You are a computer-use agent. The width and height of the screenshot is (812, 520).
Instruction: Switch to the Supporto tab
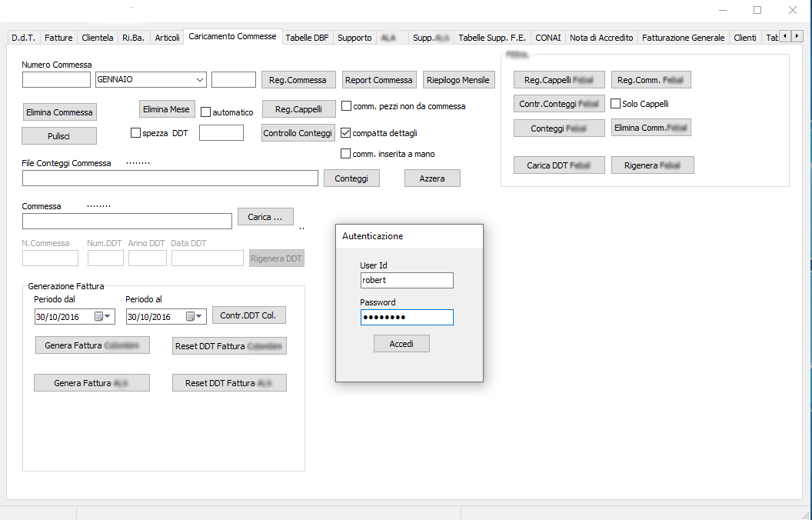coord(354,38)
